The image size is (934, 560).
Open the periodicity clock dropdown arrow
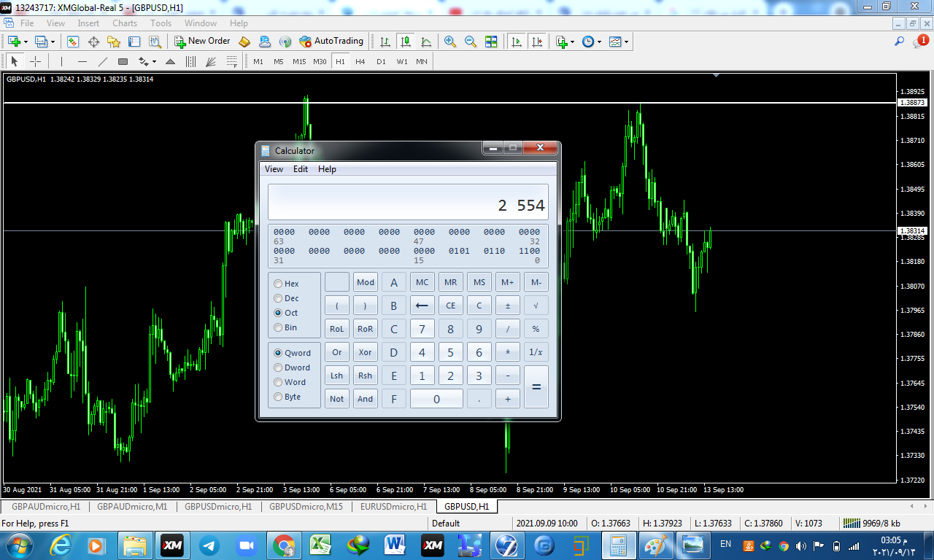599,42
